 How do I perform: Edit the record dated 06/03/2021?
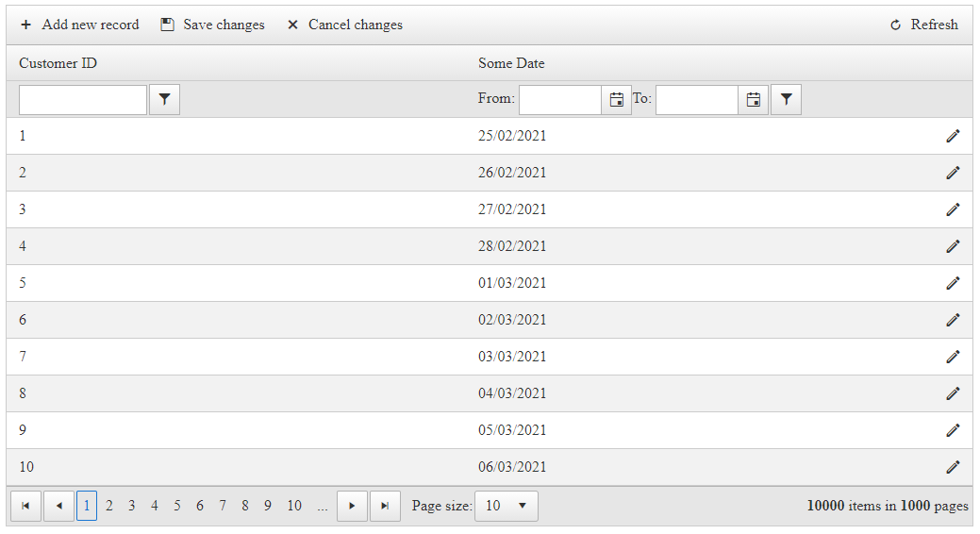click(x=953, y=467)
